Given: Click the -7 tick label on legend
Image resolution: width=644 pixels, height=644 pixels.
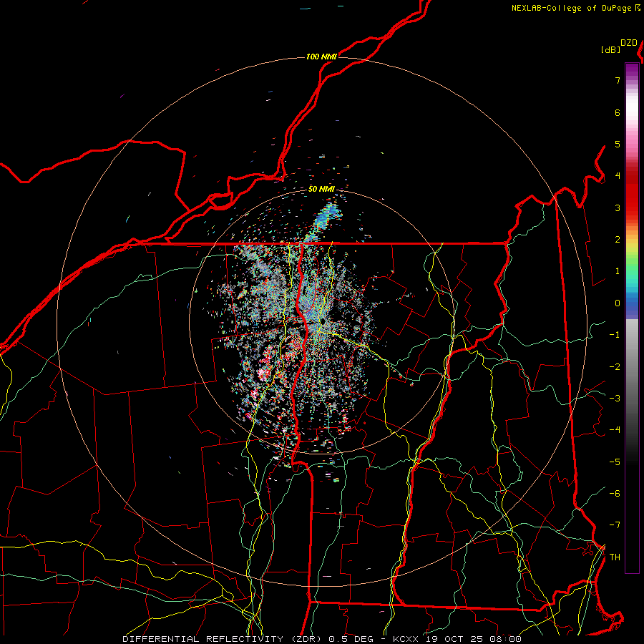Looking at the screenshot, I should coord(615,525).
